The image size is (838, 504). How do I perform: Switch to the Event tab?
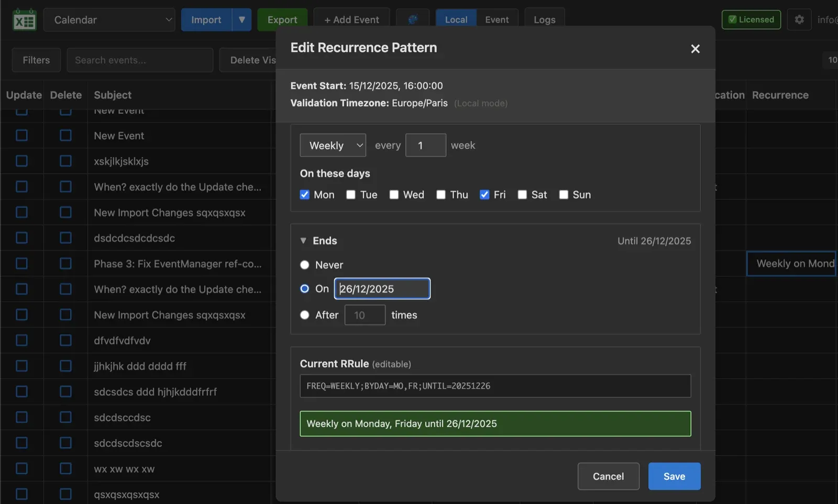(497, 20)
